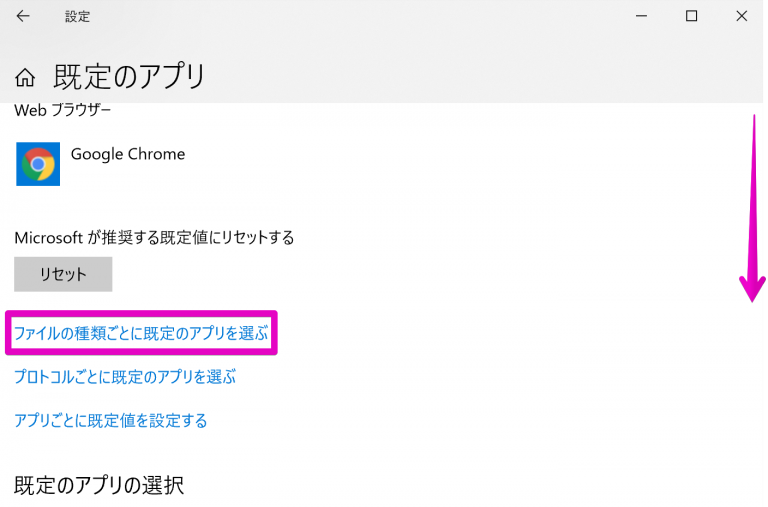This screenshot has width=768, height=507.
Task: Open Settings home via the house icon
Action: click(x=25, y=77)
